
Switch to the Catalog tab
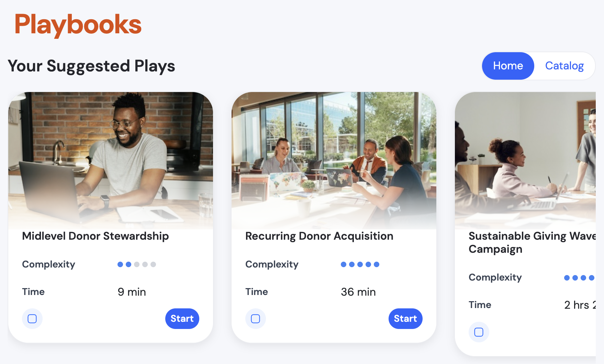click(564, 66)
